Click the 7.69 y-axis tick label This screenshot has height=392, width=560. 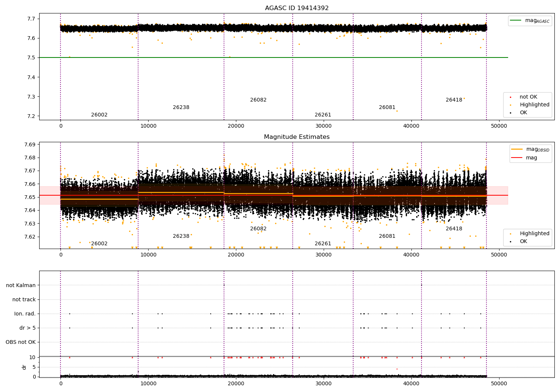point(29,145)
